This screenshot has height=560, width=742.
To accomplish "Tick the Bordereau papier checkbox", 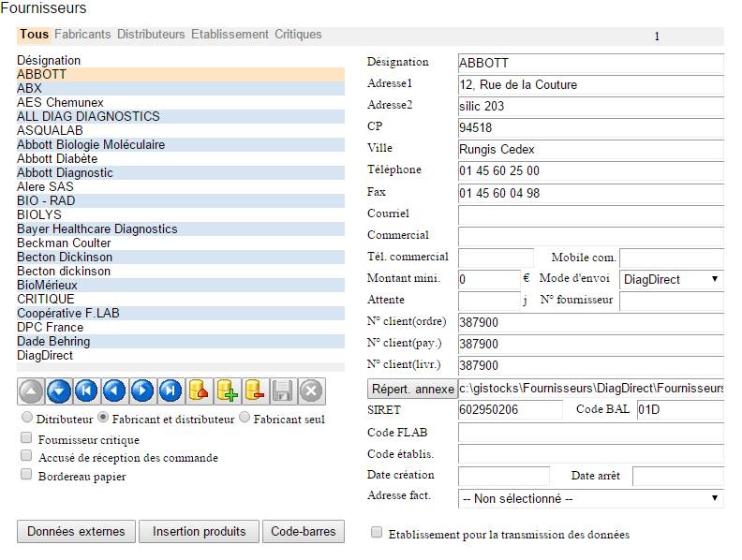I will (26, 474).
